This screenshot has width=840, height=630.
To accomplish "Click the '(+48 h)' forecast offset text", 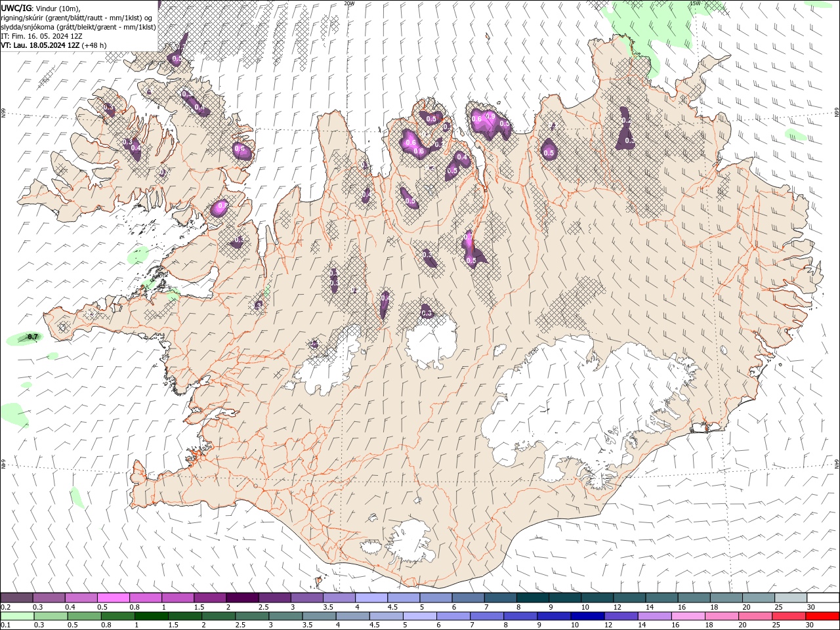I will pos(94,45).
